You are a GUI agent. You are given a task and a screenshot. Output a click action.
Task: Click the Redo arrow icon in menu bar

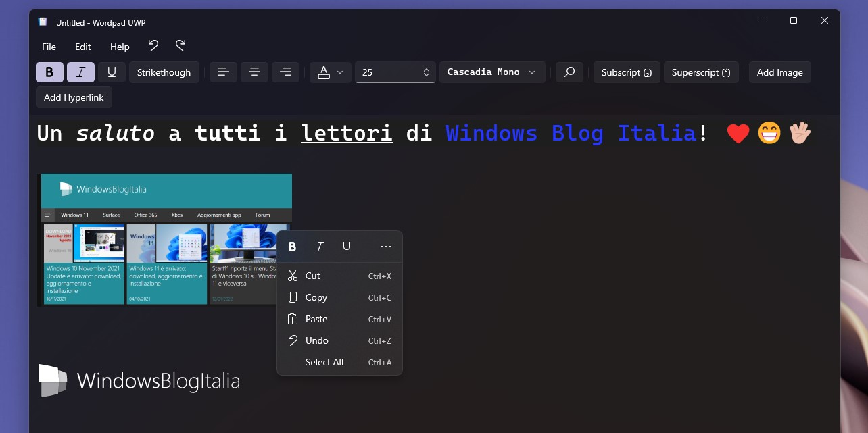click(x=180, y=46)
